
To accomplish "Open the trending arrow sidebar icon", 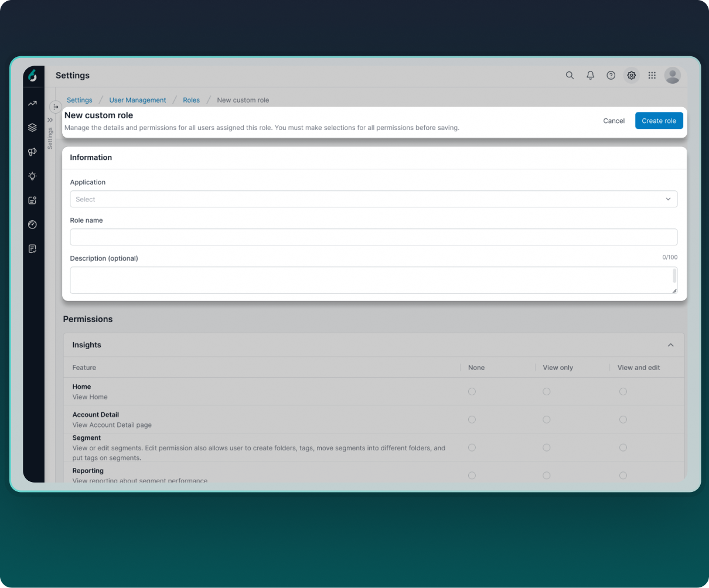I will 32,104.
